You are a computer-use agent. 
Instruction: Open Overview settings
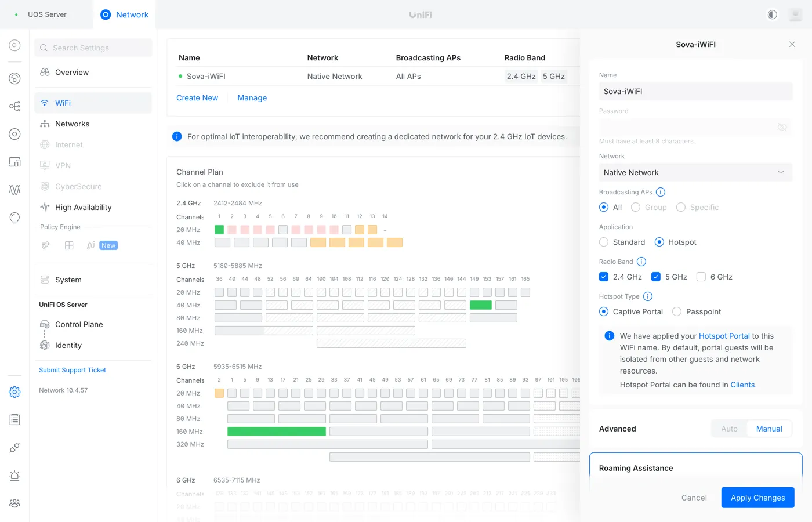coord(93,72)
